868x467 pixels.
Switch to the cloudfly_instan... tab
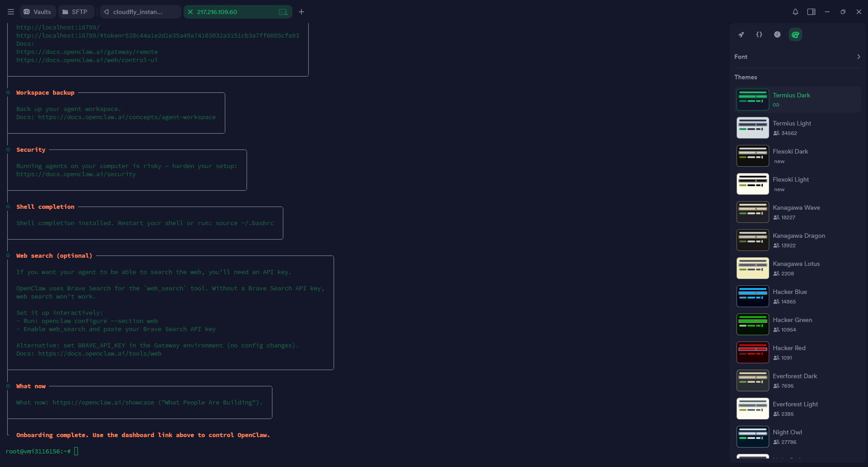[140, 12]
